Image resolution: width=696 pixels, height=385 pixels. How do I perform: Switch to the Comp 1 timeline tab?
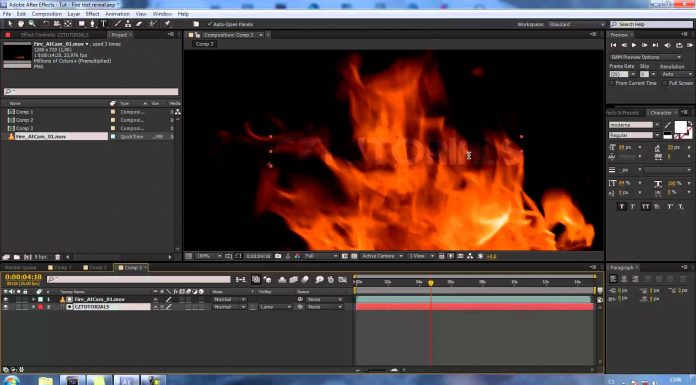click(60, 268)
